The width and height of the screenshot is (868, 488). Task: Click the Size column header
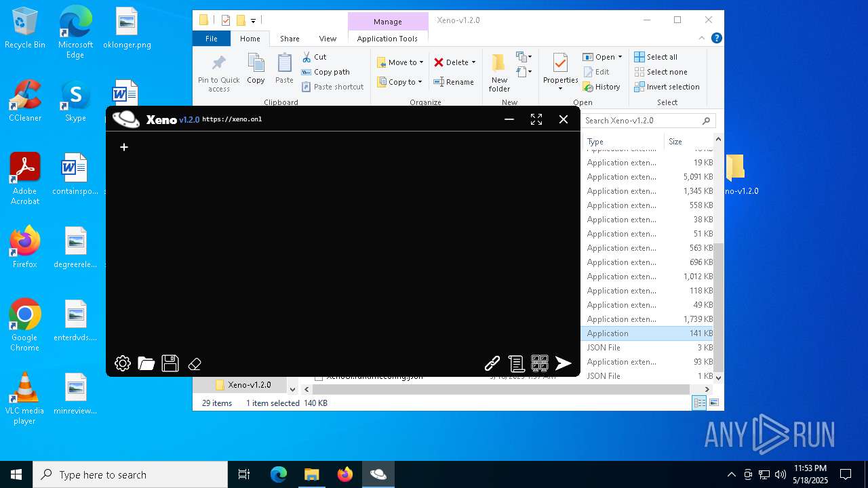[688, 142]
